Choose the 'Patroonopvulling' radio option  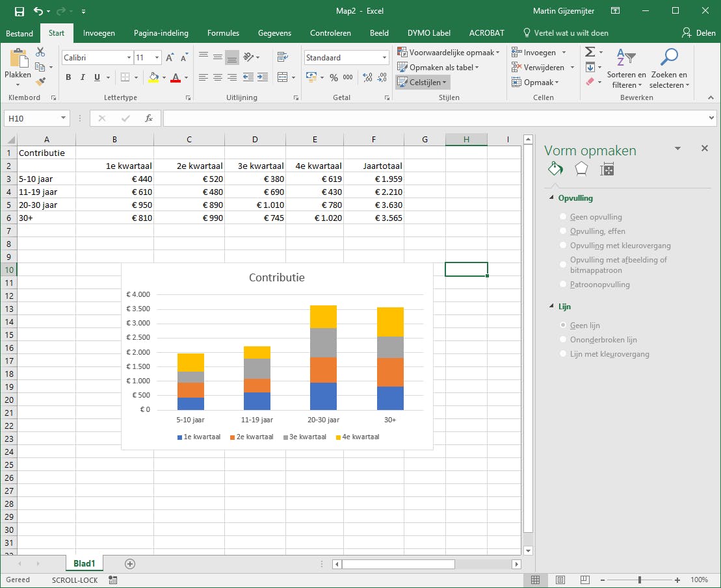pyautogui.click(x=563, y=285)
